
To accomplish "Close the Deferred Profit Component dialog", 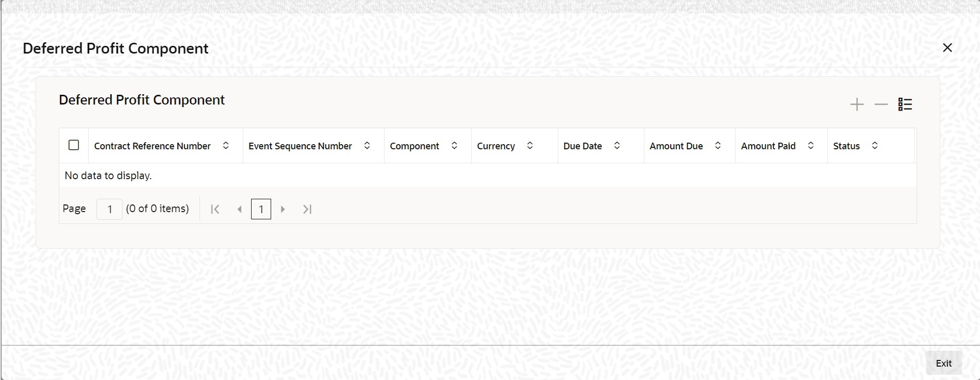I will pos(948,47).
